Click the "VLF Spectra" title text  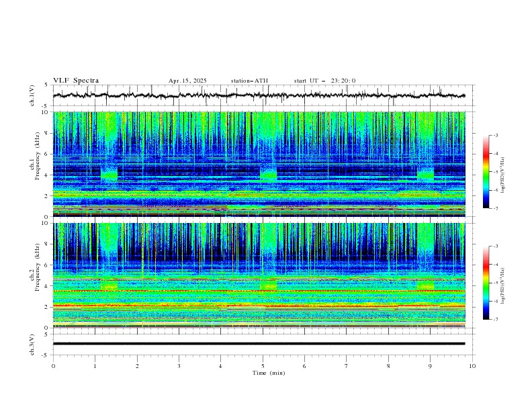point(76,81)
